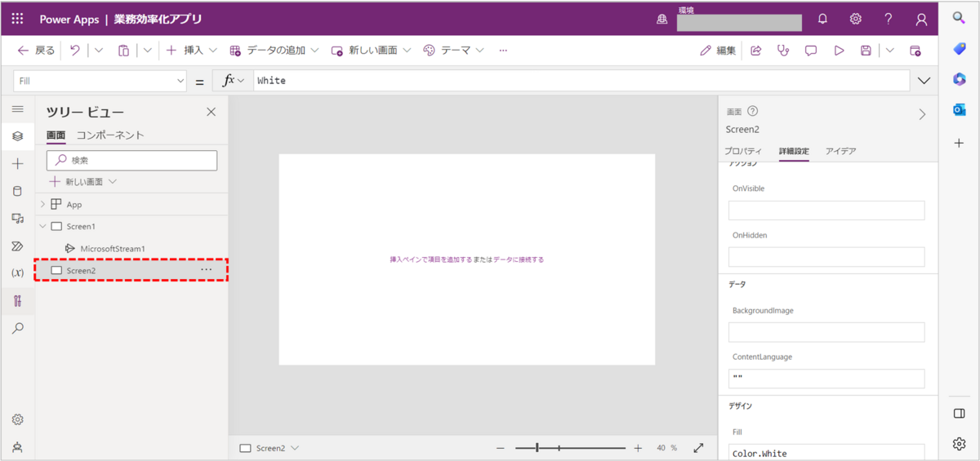This screenshot has height=461, width=980.
Task: Switch to the 画面 tab in tree view
Action: pyautogui.click(x=56, y=135)
